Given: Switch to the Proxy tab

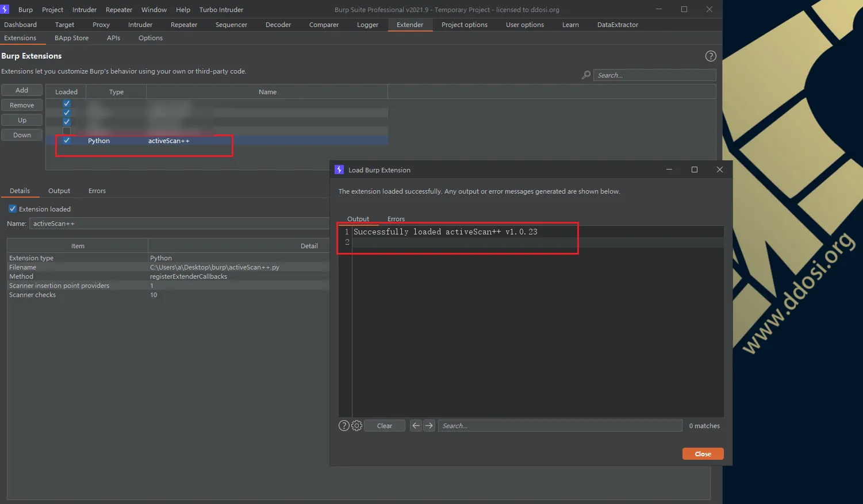Looking at the screenshot, I should pos(101,25).
